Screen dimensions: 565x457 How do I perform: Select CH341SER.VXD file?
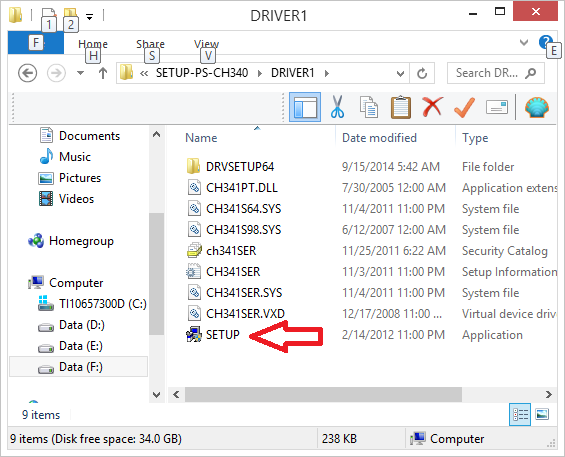coord(245,314)
